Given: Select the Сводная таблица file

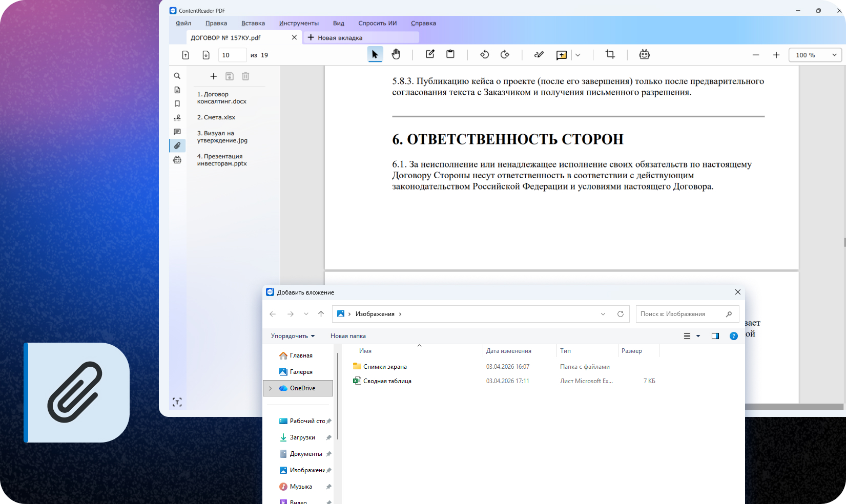Looking at the screenshot, I should [x=387, y=381].
